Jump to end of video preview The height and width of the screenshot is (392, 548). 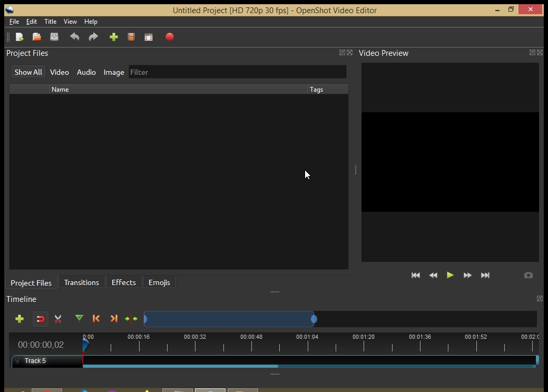point(485,276)
